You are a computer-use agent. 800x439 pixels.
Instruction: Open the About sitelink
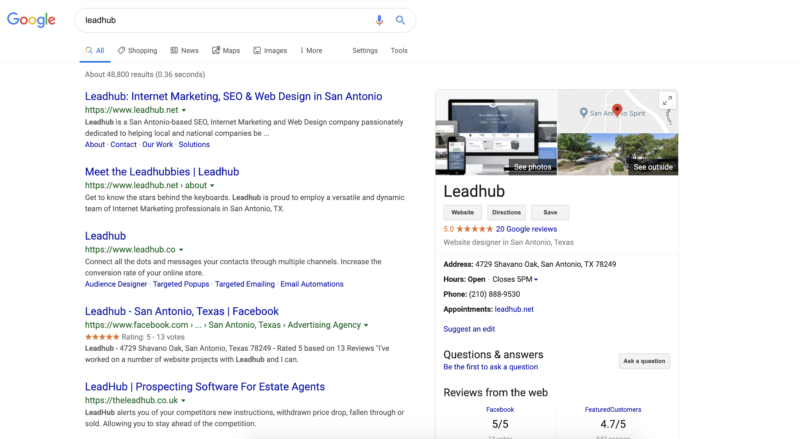tap(95, 144)
